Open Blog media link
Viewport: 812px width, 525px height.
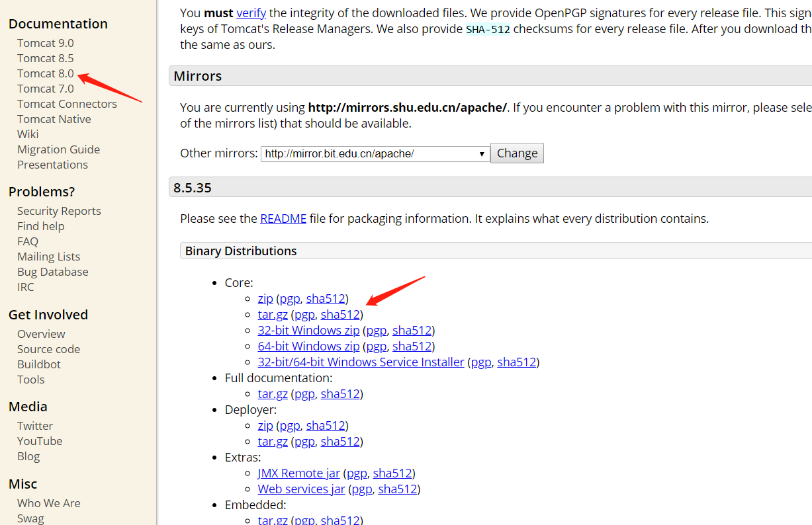[28, 456]
